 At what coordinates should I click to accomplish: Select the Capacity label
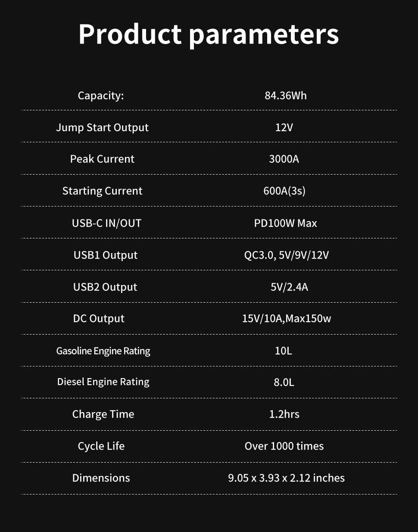point(100,95)
